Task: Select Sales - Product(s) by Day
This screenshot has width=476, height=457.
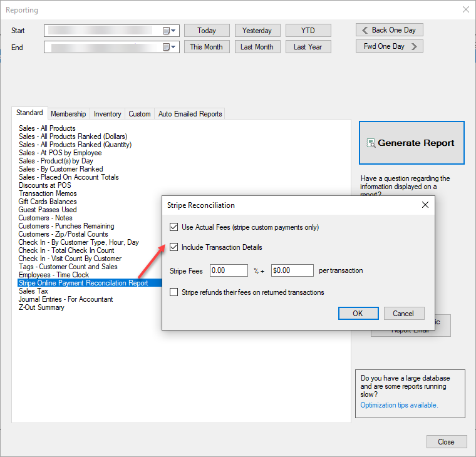Action: [56, 161]
